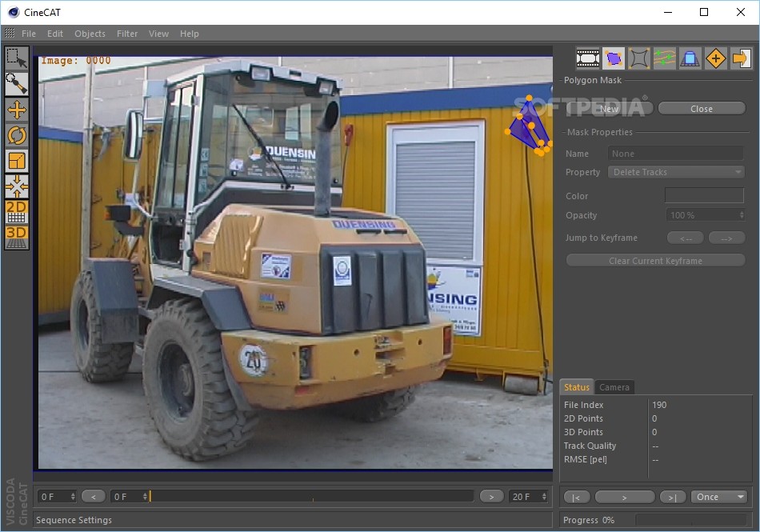Screen dimensions: 760x532
Task: Switch to the Camera tab
Action: (x=614, y=387)
